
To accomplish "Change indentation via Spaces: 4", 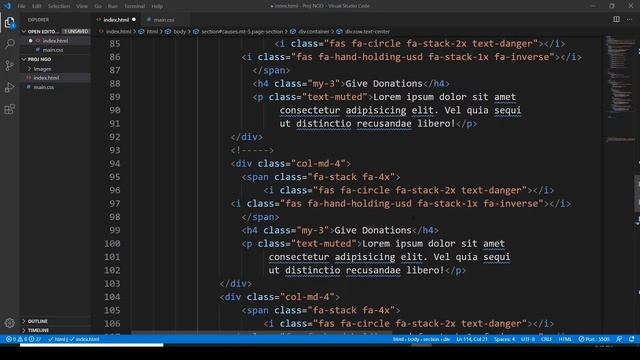I will point(504,339).
